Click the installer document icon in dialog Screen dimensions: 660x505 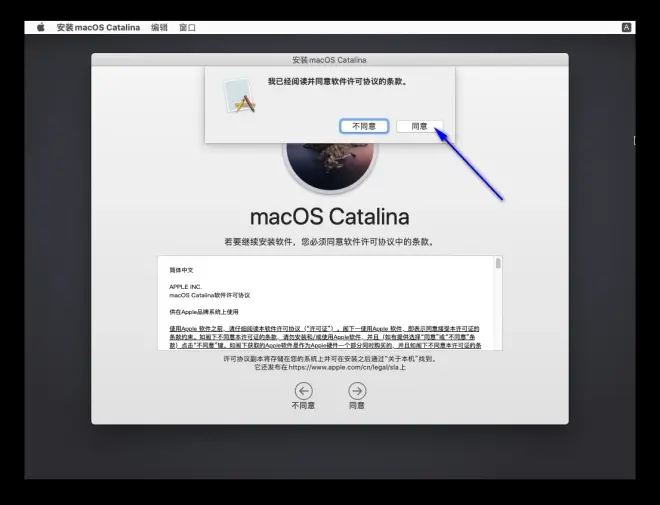[239, 96]
